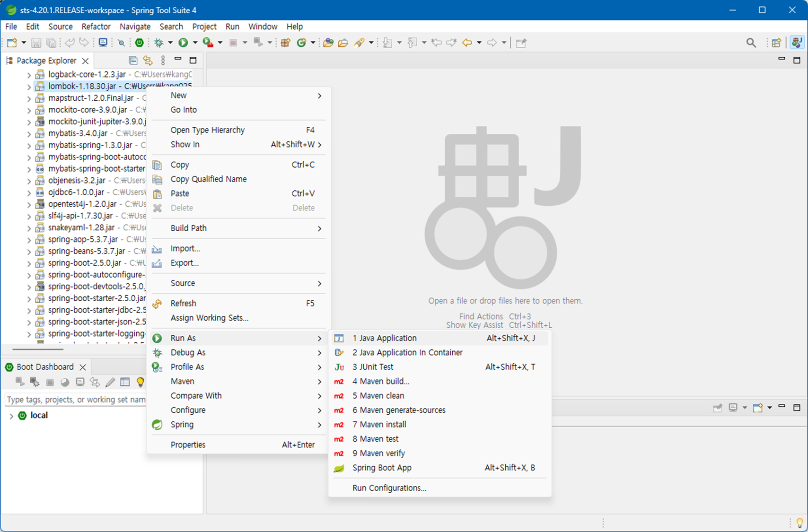Open the File menu

click(x=11, y=26)
